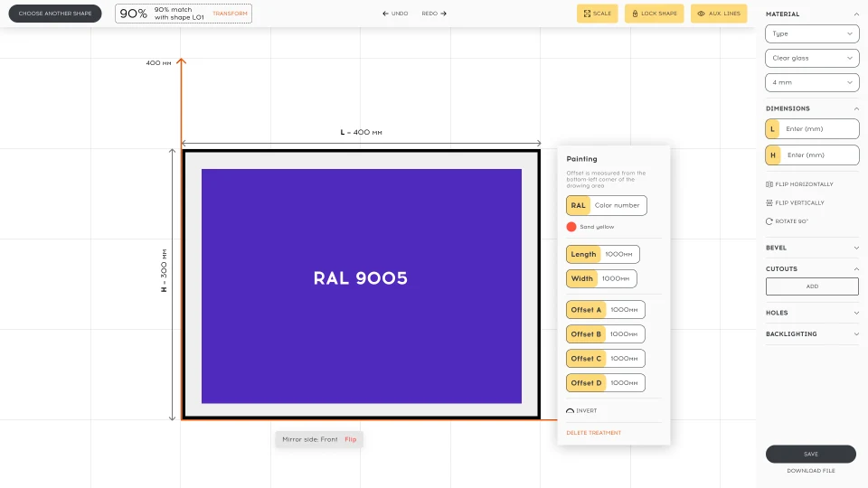Viewport: 868px width, 488px height.
Task: Toggle Aux Lines visibility
Action: click(x=719, y=14)
